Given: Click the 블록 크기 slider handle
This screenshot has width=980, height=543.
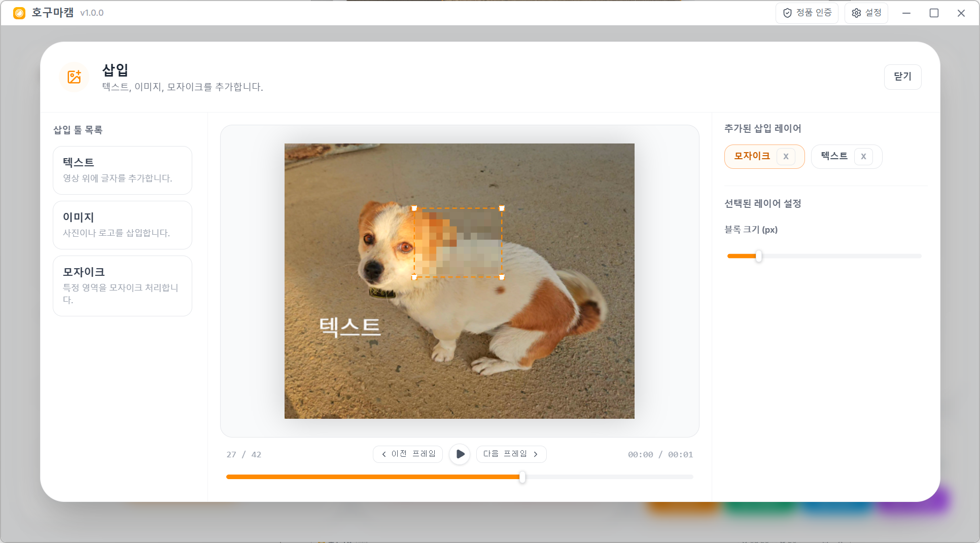Looking at the screenshot, I should pyautogui.click(x=758, y=256).
